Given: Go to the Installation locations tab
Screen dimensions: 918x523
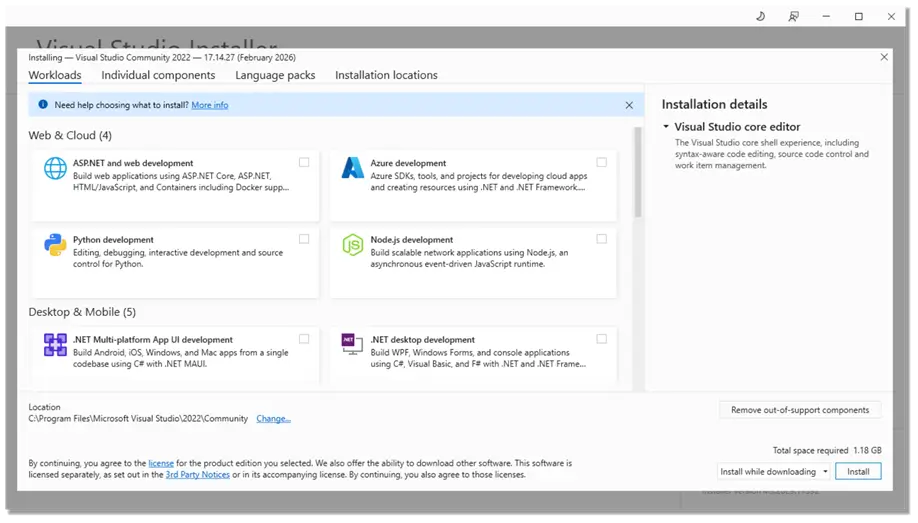Looking at the screenshot, I should click(x=386, y=75).
